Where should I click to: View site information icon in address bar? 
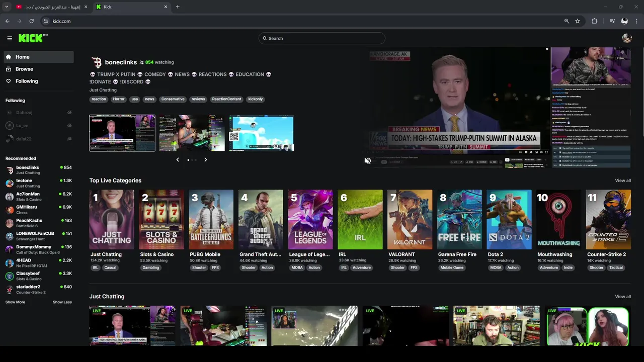point(46,21)
